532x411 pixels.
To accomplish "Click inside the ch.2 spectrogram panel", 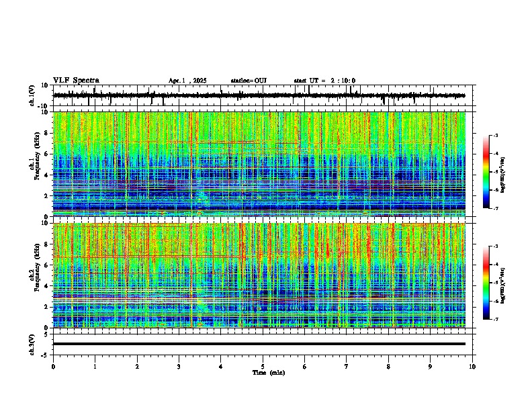I will 259,275.
